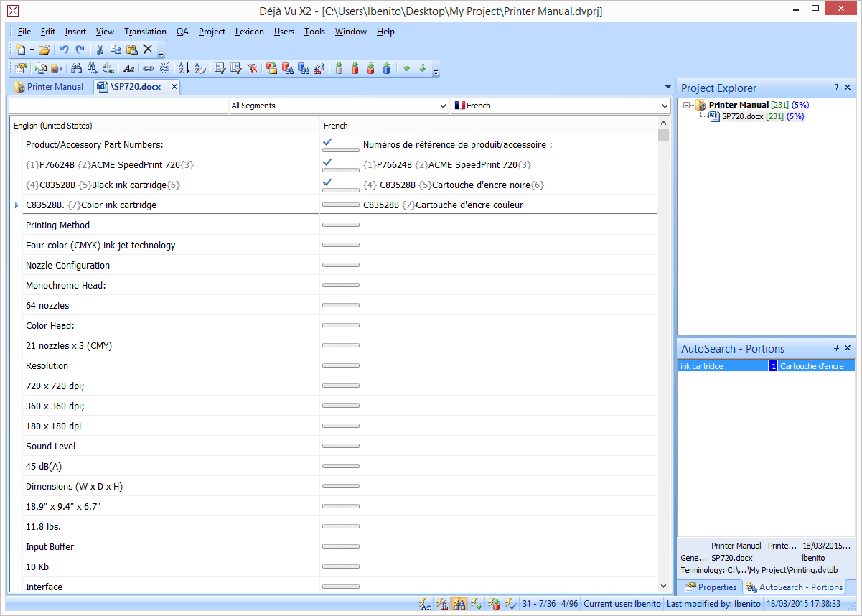Copy selection with the Copy icon
Screen dimensions: 862x616
(116, 50)
